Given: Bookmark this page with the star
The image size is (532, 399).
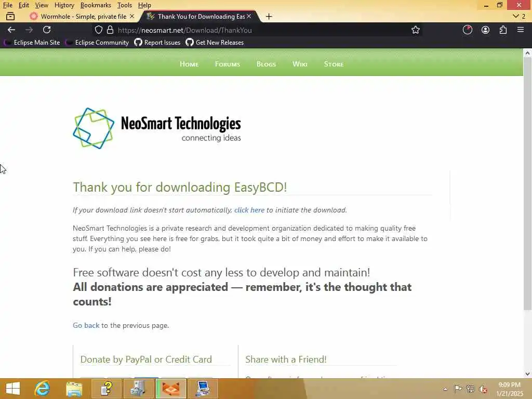Looking at the screenshot, I should click(415, 30).
